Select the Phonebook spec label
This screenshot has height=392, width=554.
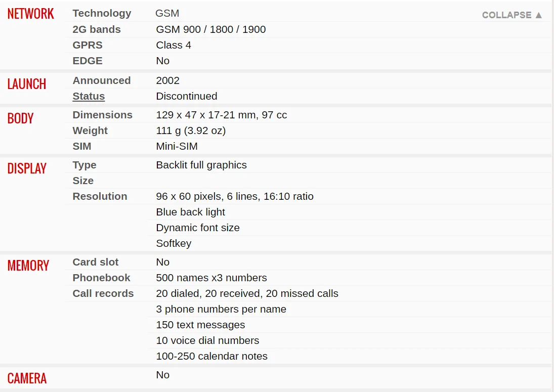[101, 278]
